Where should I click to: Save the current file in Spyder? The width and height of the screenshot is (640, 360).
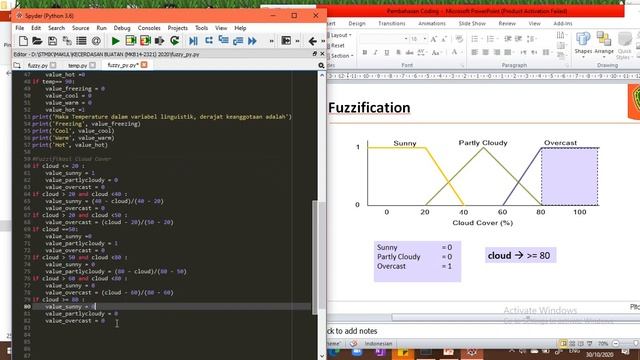tap(52, 41)
